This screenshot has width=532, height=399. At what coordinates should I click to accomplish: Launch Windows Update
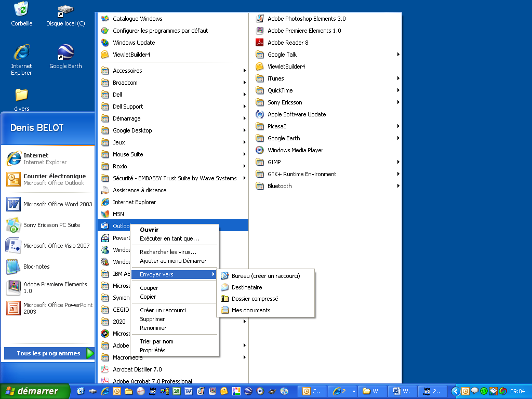point(173,43)
